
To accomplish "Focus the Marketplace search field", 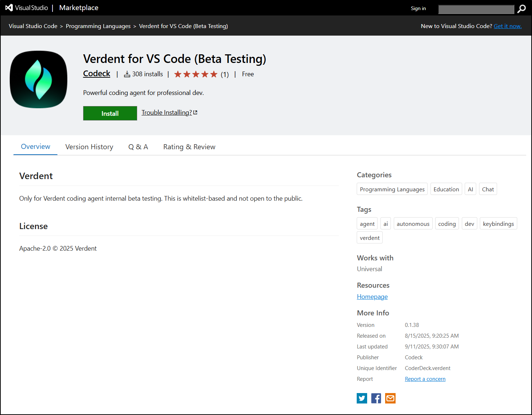I will coord(476,9).
